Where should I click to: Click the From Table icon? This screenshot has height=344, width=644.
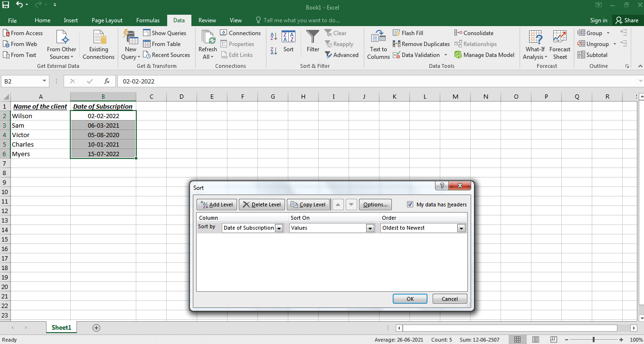147,44
